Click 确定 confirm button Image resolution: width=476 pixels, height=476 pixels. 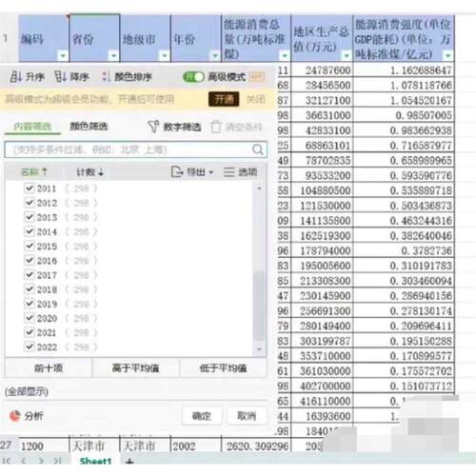click(x=202, y=416)
